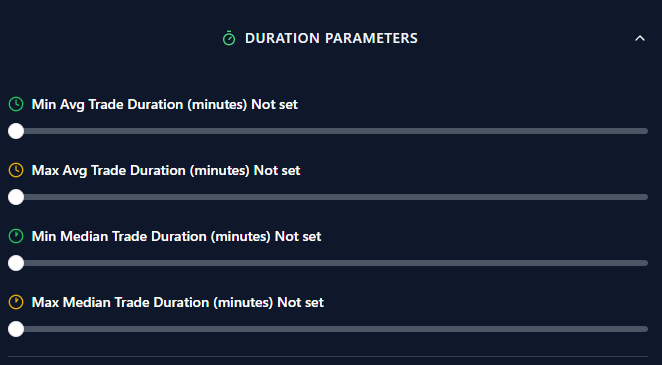Click the green clock icon for Min Avg Trade Duration
662x365 pixels.
tap(16, 104)
